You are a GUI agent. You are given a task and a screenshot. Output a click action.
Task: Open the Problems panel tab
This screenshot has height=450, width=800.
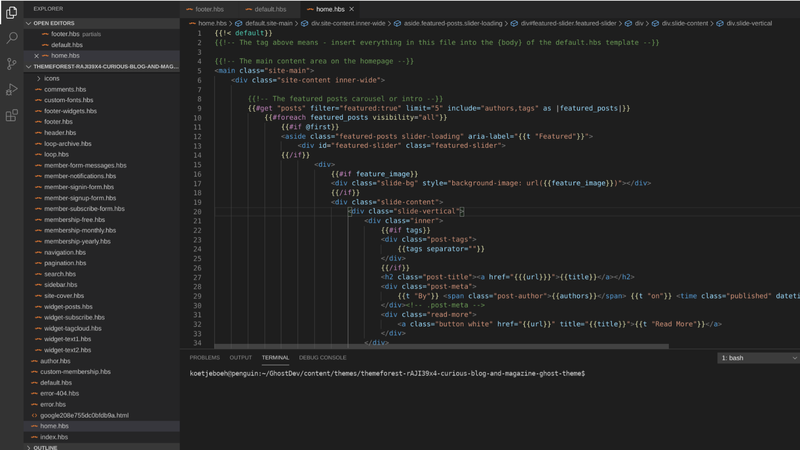pyautogui.click(x=204, y=357)
